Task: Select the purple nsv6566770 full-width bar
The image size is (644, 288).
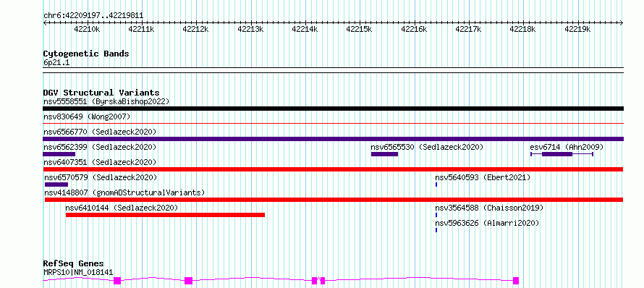Action: click(333, 139)
